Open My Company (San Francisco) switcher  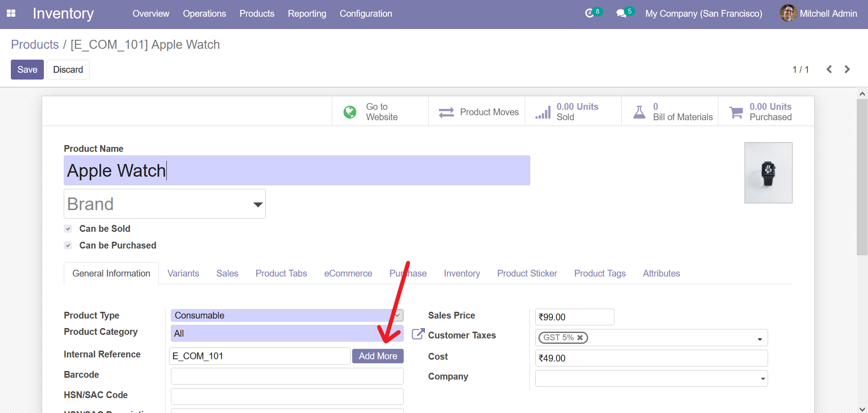(x=704, y=14)
